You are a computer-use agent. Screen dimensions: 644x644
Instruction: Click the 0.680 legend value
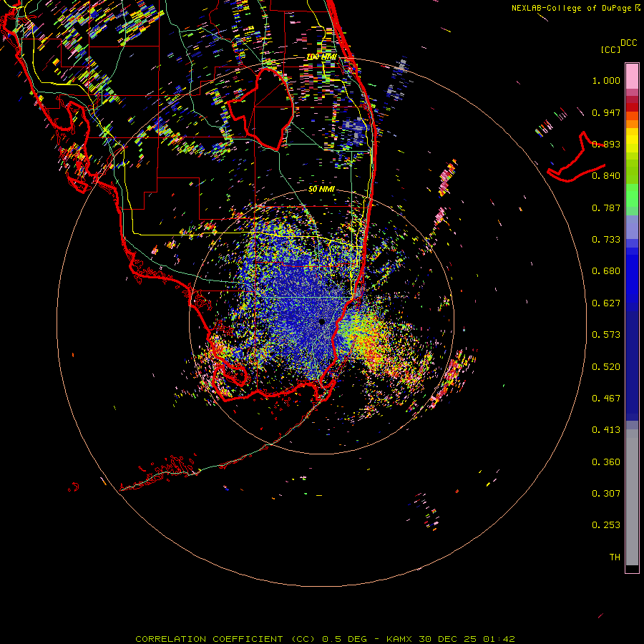pyautogui.click(x=606, y=271)
